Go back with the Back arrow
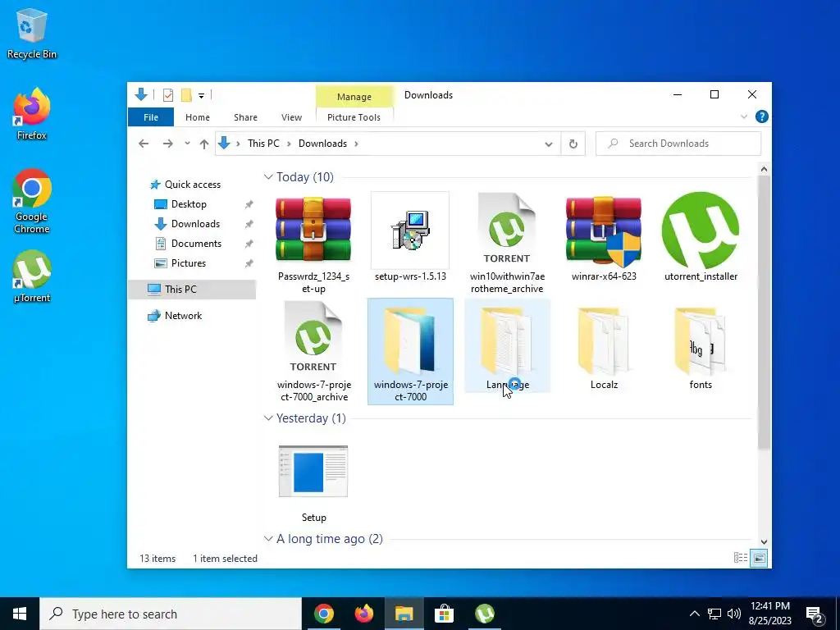This screenshot has width=840, height=630. pos(143,144)
